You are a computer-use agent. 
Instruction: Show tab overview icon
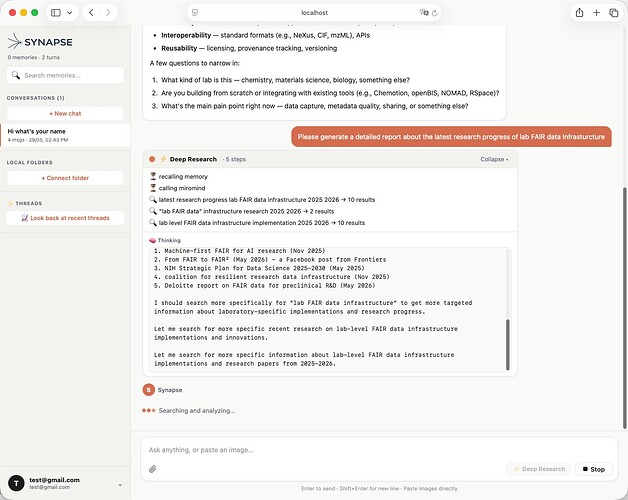(x=614, y=13)
